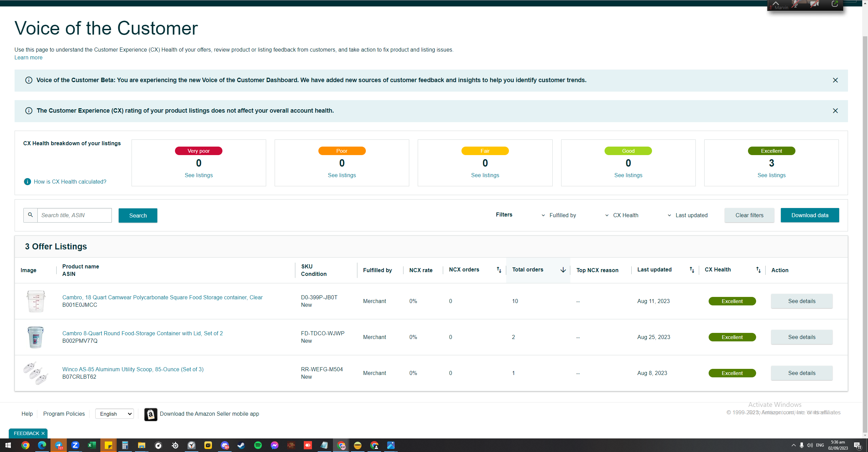The image size is (868, 452).
Task: Sort the table by NCX orders
Action: (x=499, y=270)
